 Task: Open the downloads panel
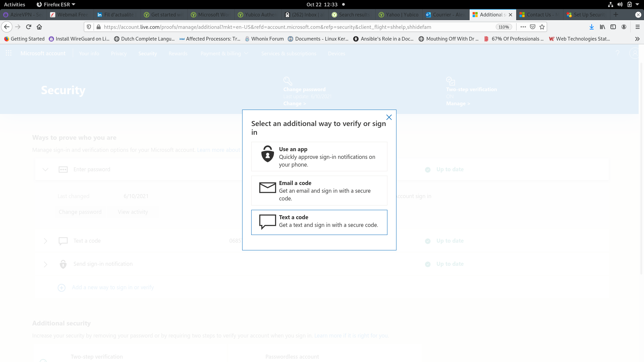tap(592, 27)
